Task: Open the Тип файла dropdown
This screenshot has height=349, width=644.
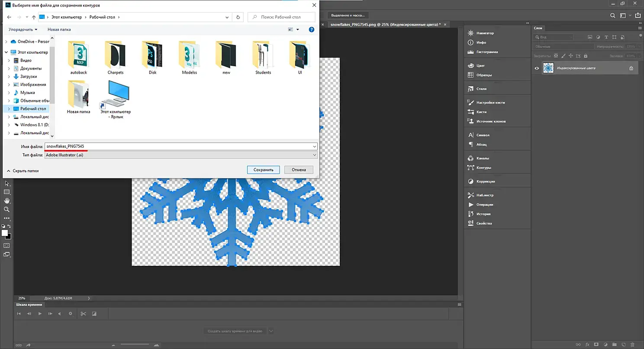Action: [x=181, y=155]
